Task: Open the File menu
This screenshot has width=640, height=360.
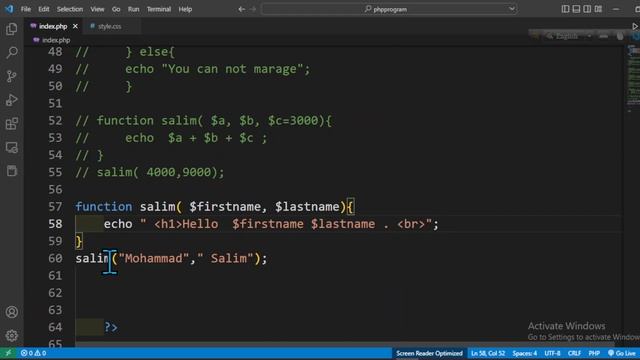Action: (x=26, y=9)
